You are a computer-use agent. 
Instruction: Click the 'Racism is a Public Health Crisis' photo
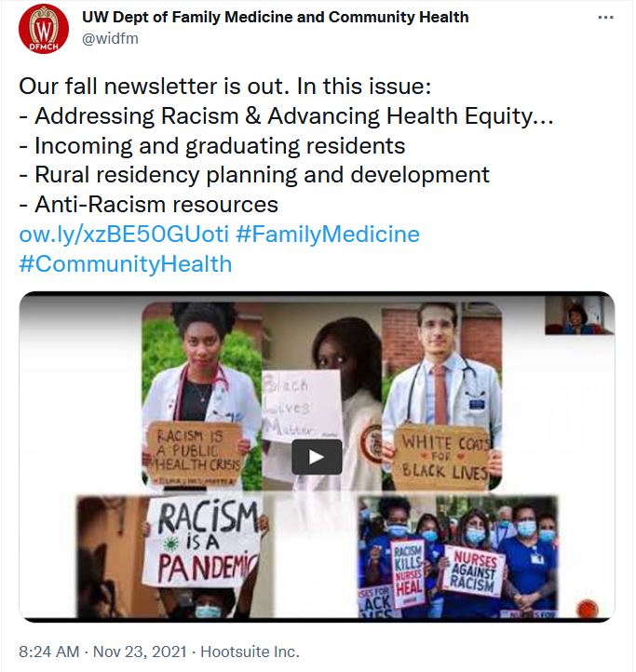(x=202, y=396)
